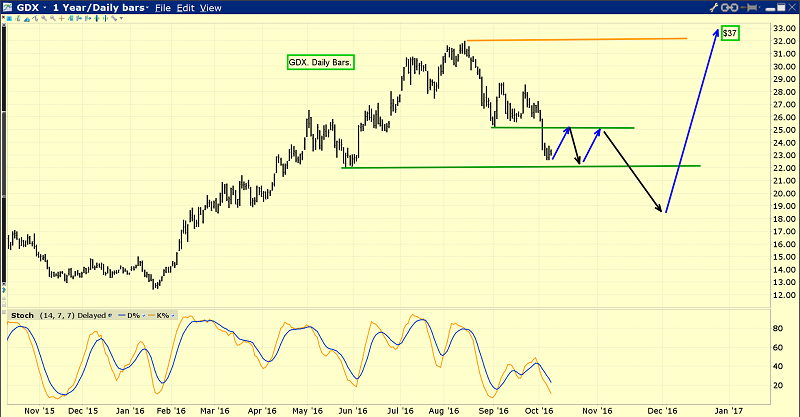Click the first blue square toolbar icon

click(x=9, y=19)
